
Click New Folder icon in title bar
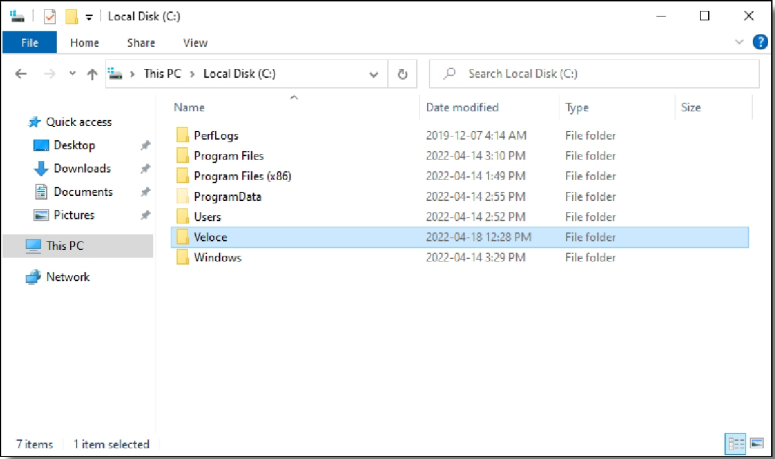(71, 16)
